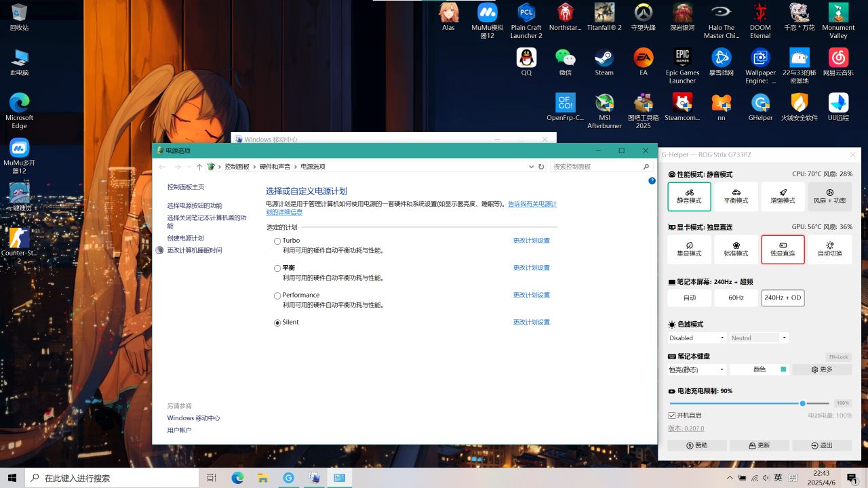Select the 平衡 power plan radio button
The image size is (868, 488).
[277, 268]
